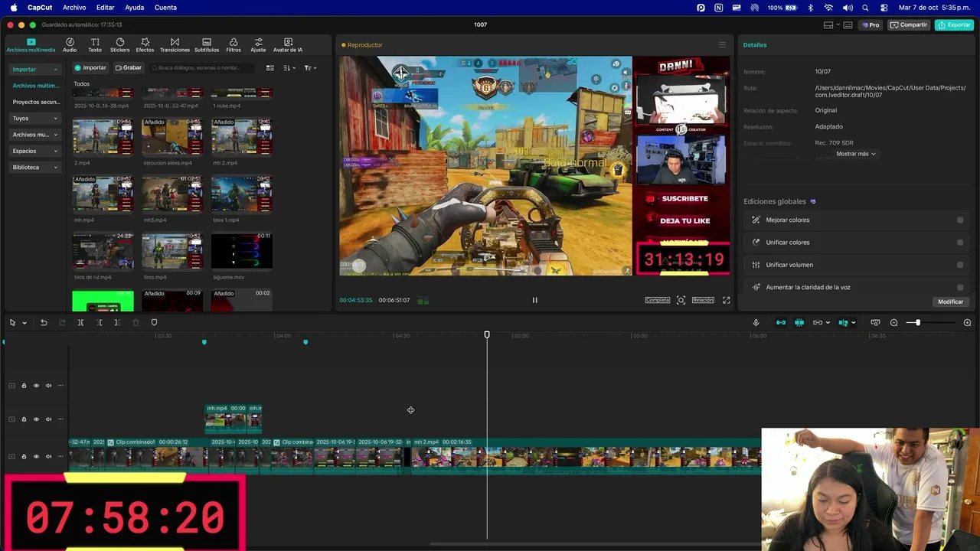Adjust the timeline zoom slider
Screen dimensions: 980x551
pos(918,323)
